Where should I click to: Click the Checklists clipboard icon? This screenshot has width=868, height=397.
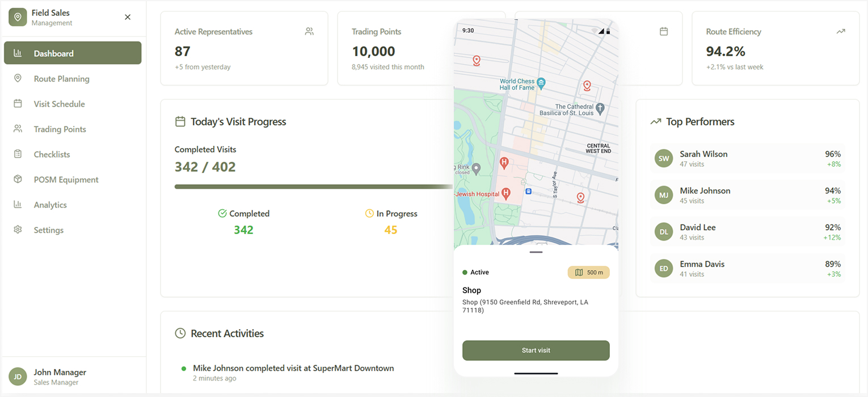click(18, 154)
